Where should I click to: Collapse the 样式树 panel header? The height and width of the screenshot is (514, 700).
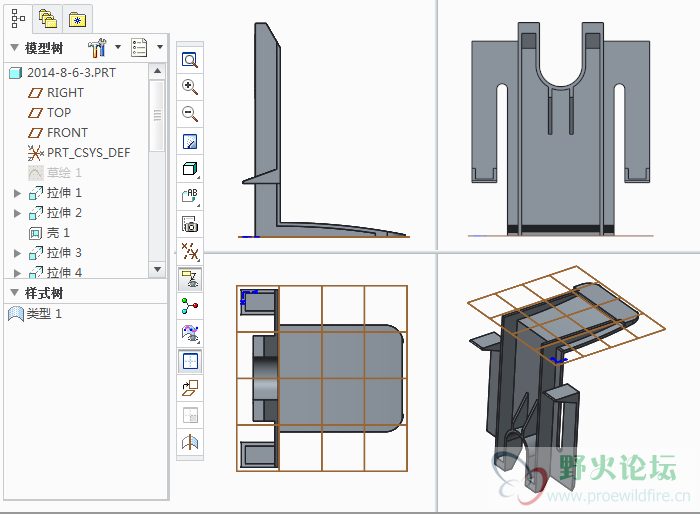(x=14, y=293)
